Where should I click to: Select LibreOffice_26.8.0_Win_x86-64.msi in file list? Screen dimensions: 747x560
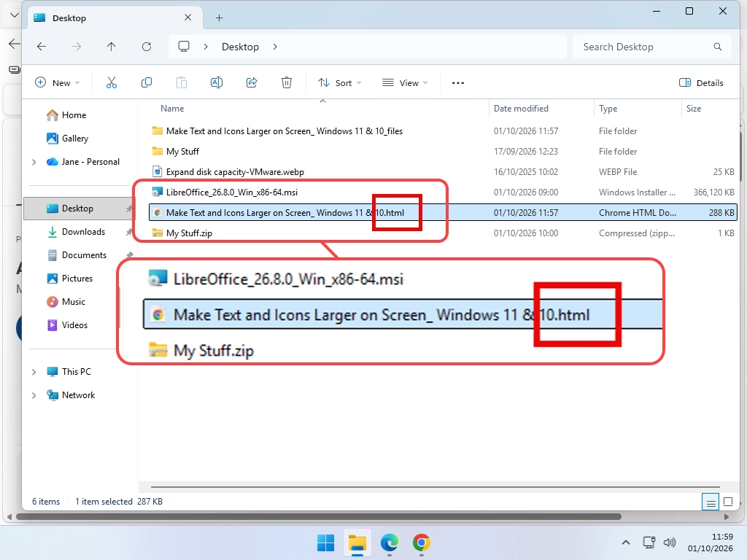[x=443, y=192]
